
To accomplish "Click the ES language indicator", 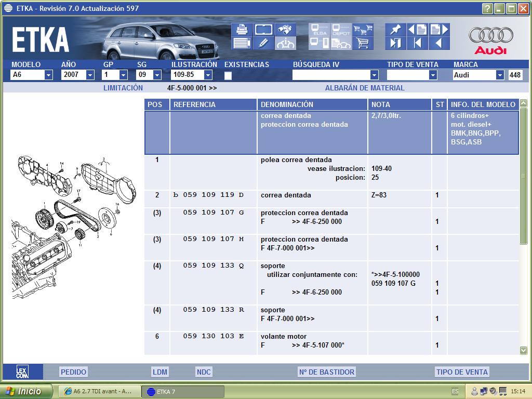I will pos(455,392).
